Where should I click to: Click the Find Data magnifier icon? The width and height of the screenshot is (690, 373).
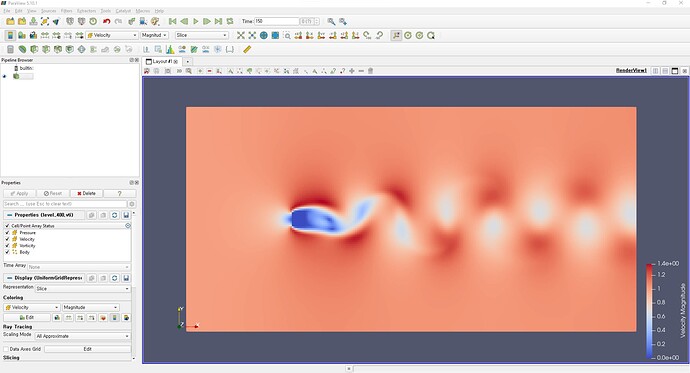click(x=331, y=21)
